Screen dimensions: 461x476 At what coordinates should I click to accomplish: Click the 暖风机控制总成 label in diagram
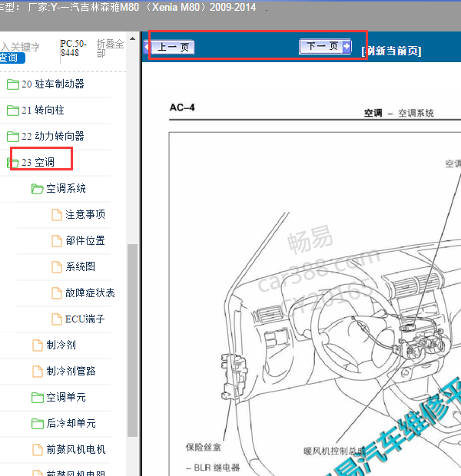tap(334, 451)
